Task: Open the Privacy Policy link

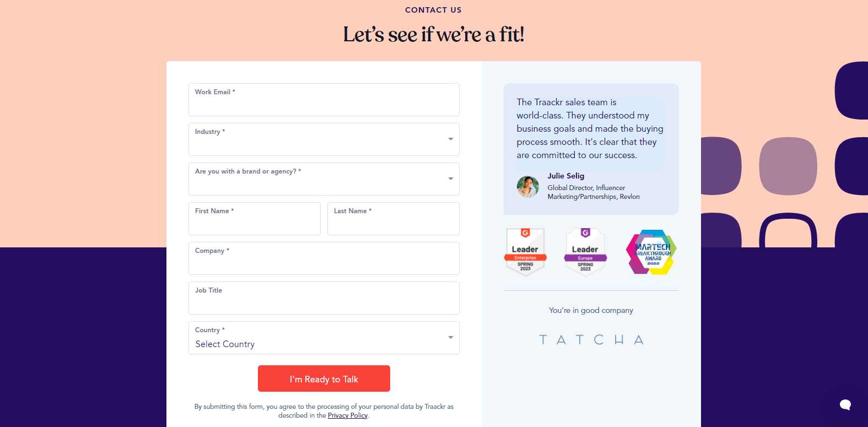Action: coord(347,415)
